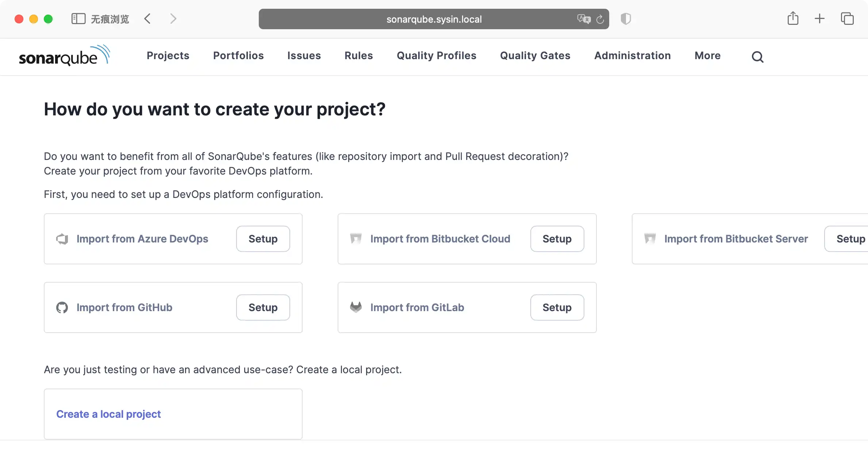Click the Bitbucket Cloud import icon
Screen dimensions: 868x455
click(356, 238)
